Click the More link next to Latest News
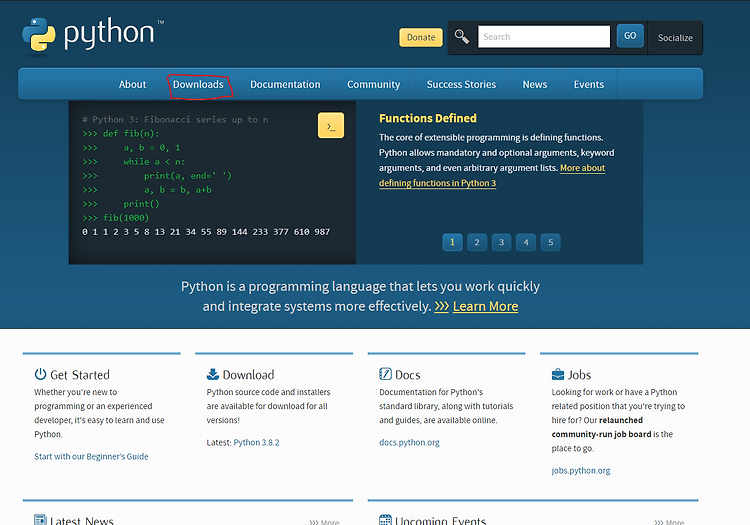Image resolution: width=750 pixels, height=525 pixels. 324,522
